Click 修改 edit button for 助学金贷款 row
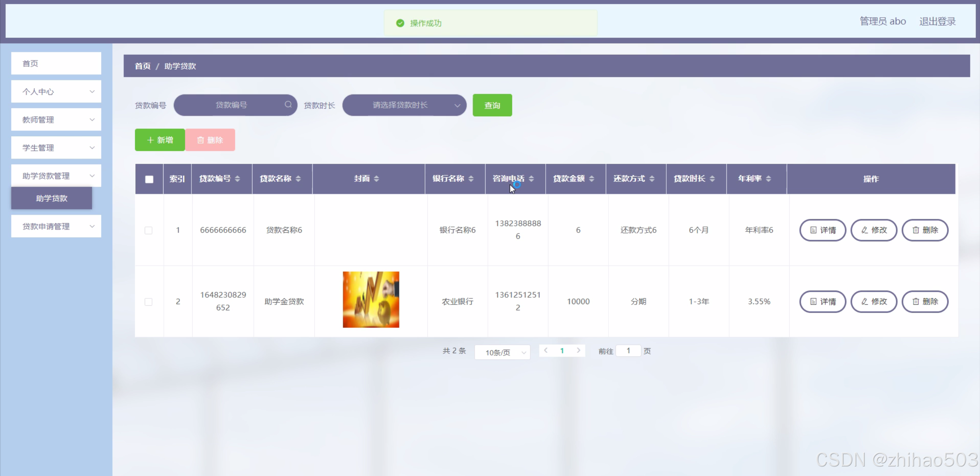The image size is (980, 476). (x=874, y=302)
